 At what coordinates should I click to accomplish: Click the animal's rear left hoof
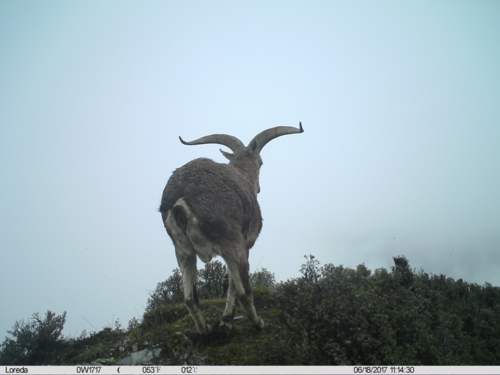204,328
